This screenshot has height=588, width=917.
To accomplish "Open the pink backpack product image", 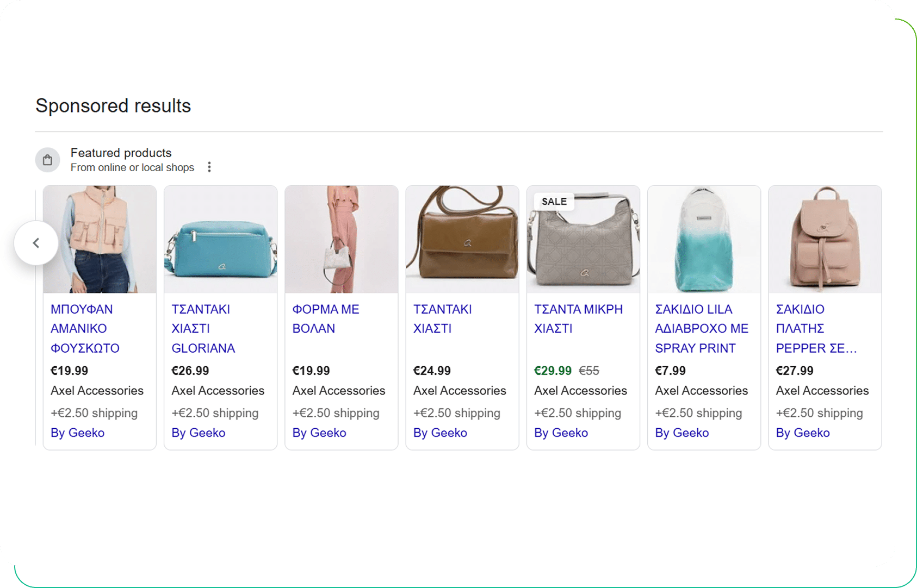I will click(x=825, y=240).
